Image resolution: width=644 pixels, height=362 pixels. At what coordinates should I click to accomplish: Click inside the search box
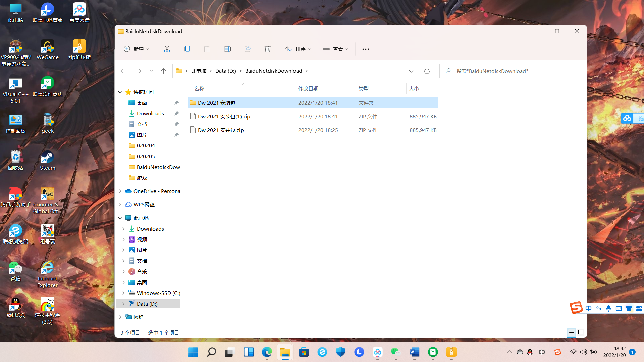pyautogui.click(x=503, y=71)
